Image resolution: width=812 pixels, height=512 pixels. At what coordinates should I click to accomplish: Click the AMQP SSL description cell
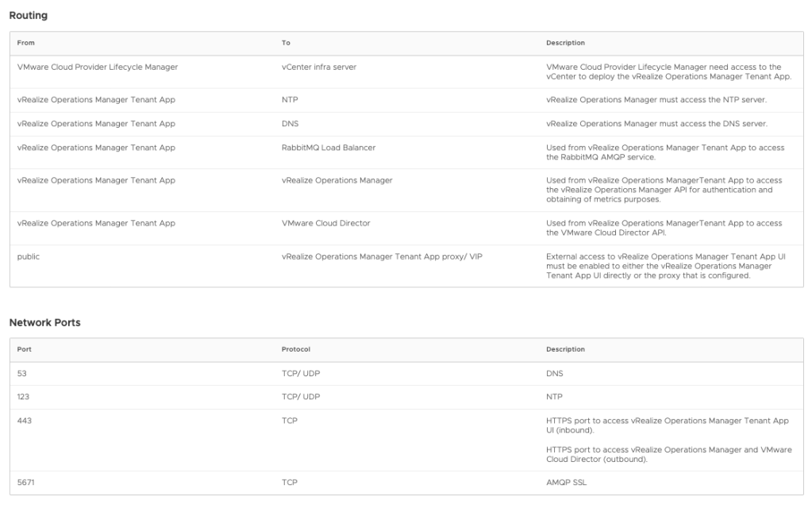[568, 482]
